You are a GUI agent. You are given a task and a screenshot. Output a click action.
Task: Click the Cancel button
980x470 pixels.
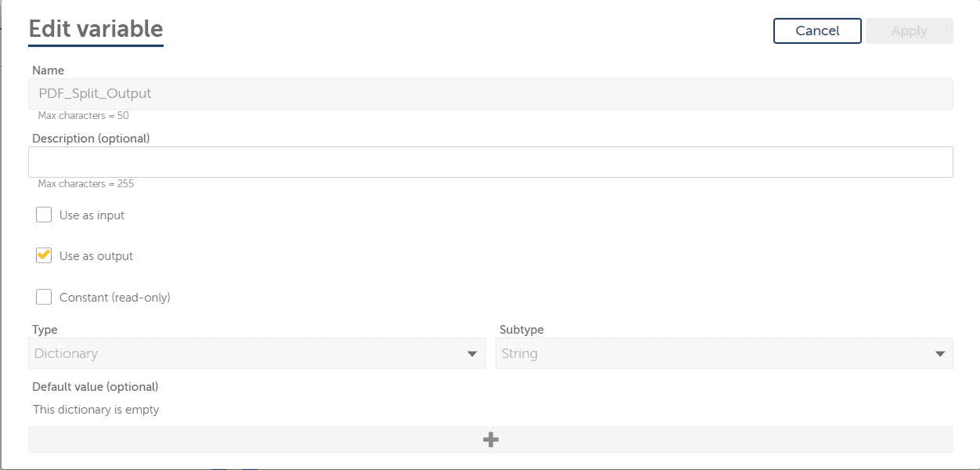pos(817,31)
